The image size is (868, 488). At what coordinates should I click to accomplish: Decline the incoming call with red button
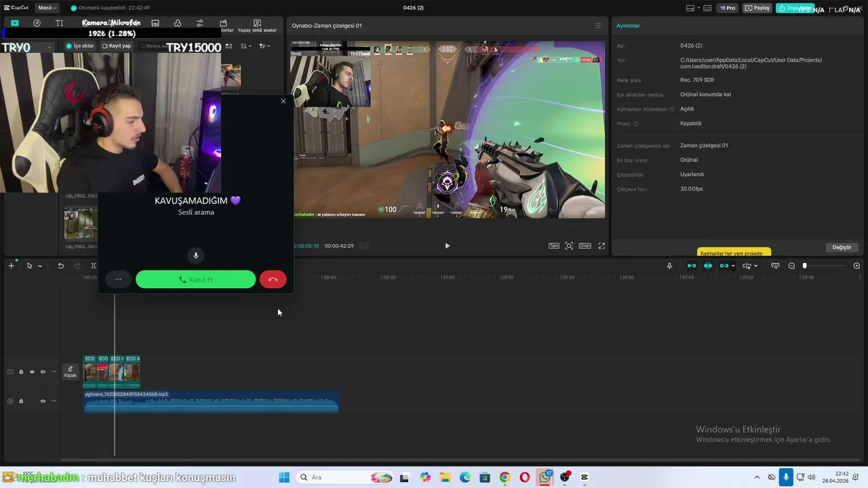(273, 279)
